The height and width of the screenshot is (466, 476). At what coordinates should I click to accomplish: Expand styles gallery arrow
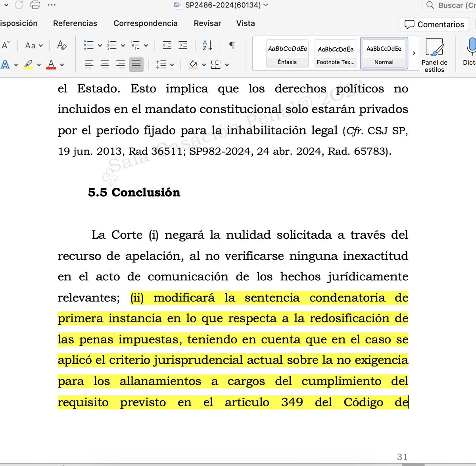point(414,53)
